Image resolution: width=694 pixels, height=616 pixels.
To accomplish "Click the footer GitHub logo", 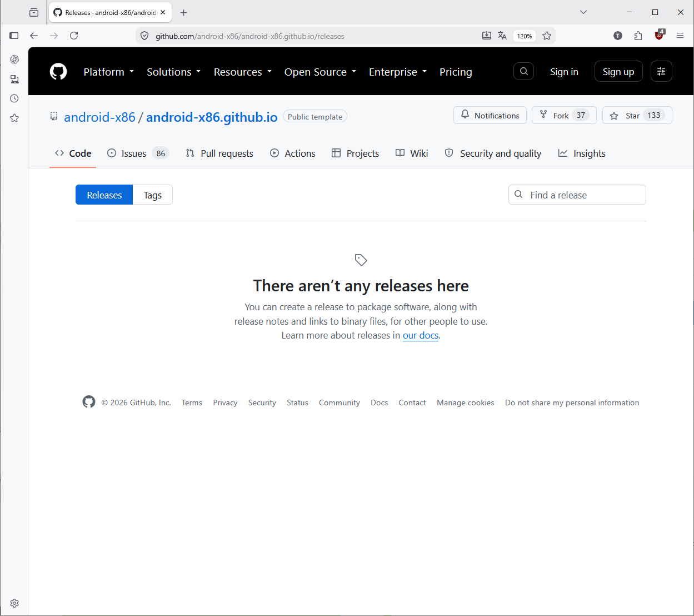I will pyautogui.click(x=89, y=402).
